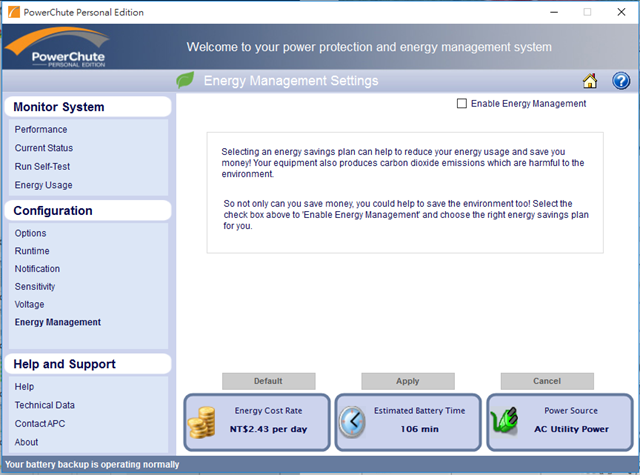The width and height of the screenshot is (640, 475).
Task: Open Options under Configuration
Action: (31, 233)
